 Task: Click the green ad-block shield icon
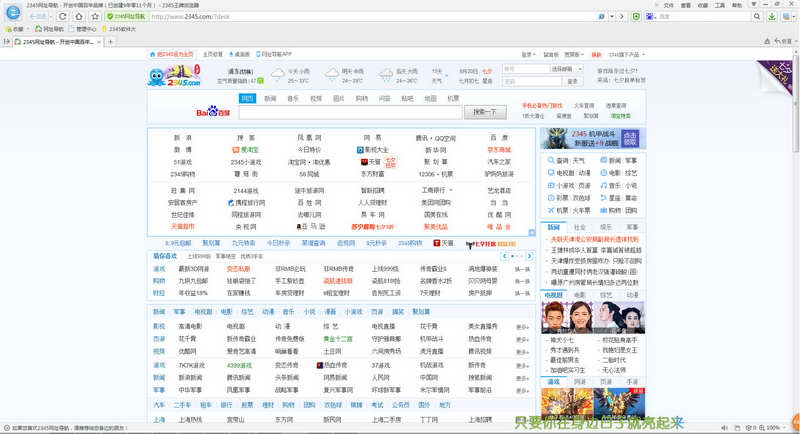pos(636,16)
